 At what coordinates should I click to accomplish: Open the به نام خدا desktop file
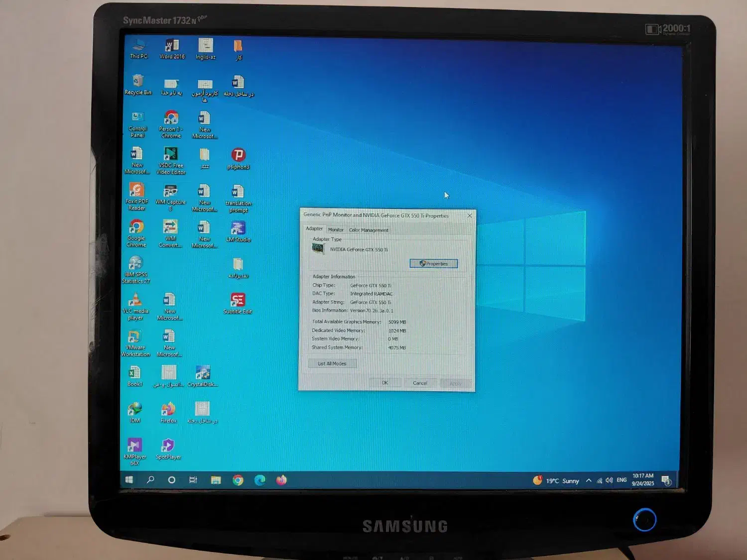(x=171, y=87)
